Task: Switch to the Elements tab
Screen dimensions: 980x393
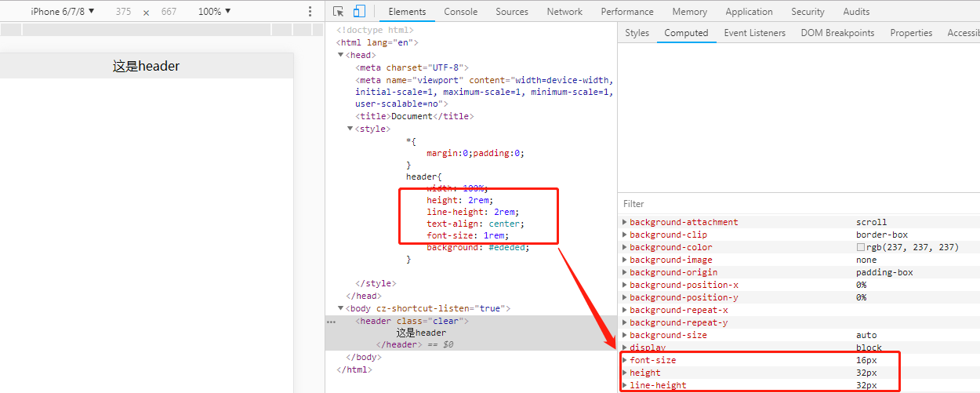Action: pyautogui.click(x=408, y=12)
